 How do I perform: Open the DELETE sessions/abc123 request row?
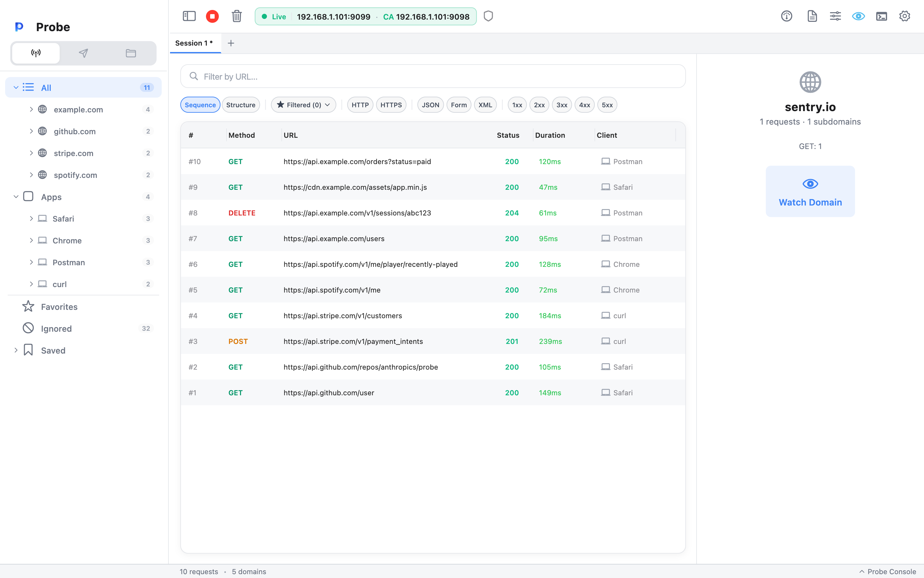(433, 213)
